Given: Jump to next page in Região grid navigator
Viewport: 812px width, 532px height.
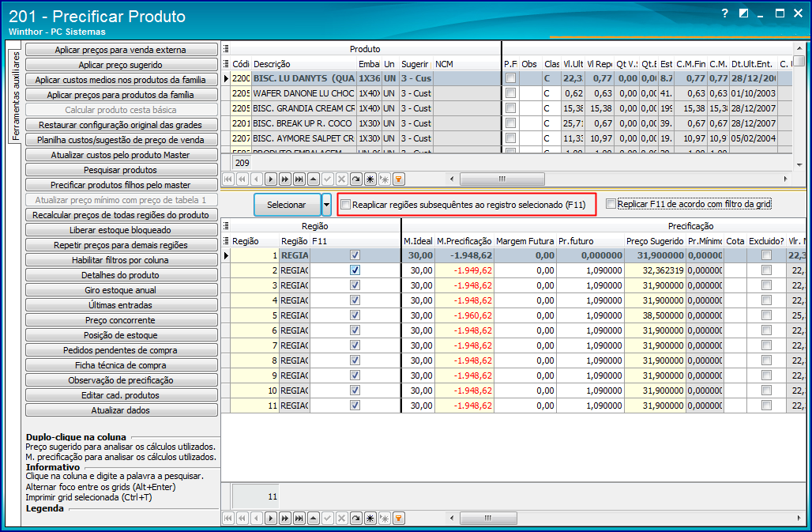Looking at the screenshot, I should tap(285, 518).
